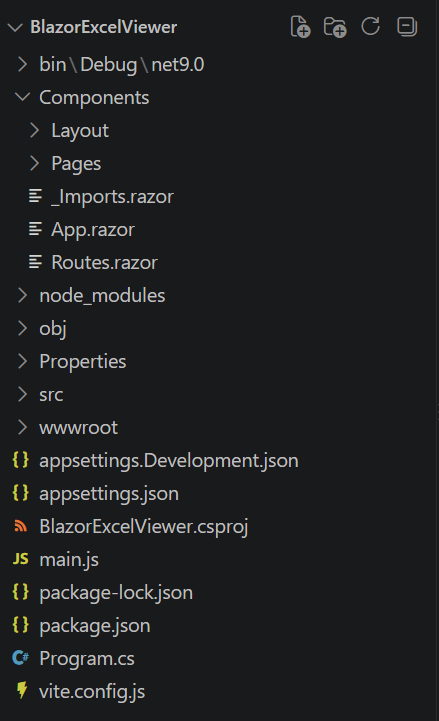Viewport: 439px width, 721px height.
Task: Click the JS icon of main.js
Action: pos(21,559)
